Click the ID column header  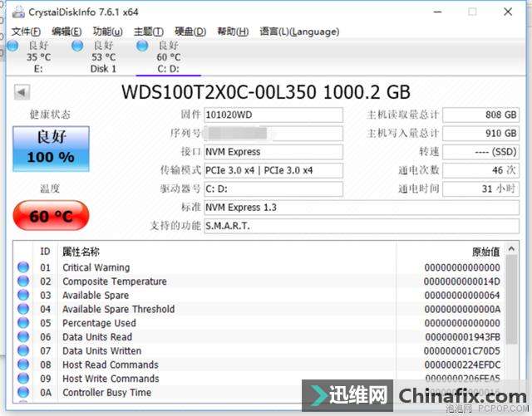click(45, 252)
